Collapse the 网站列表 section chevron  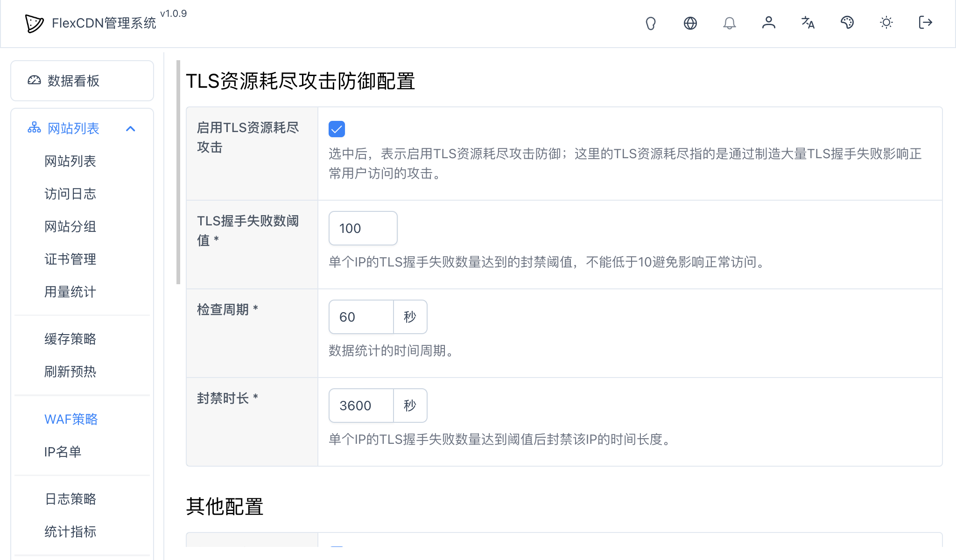[131, 128]
